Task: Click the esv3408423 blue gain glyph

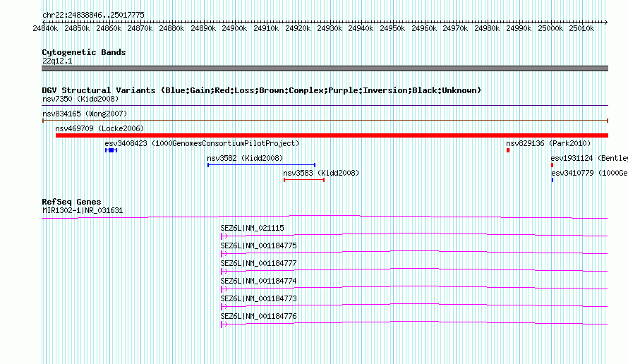Action: (111, 150)
